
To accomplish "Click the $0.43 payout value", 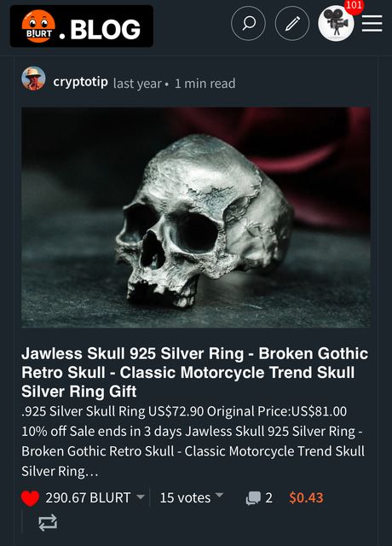I will (x=306, y=498).
